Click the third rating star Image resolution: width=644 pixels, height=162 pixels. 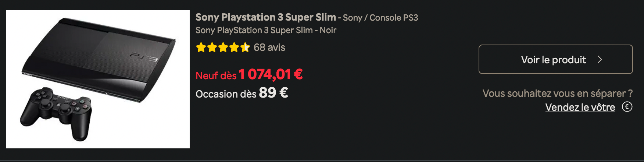tap(223, 47)
